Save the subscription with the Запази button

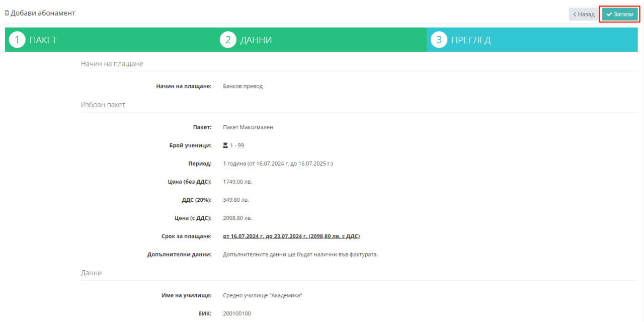tap(619, 15)
